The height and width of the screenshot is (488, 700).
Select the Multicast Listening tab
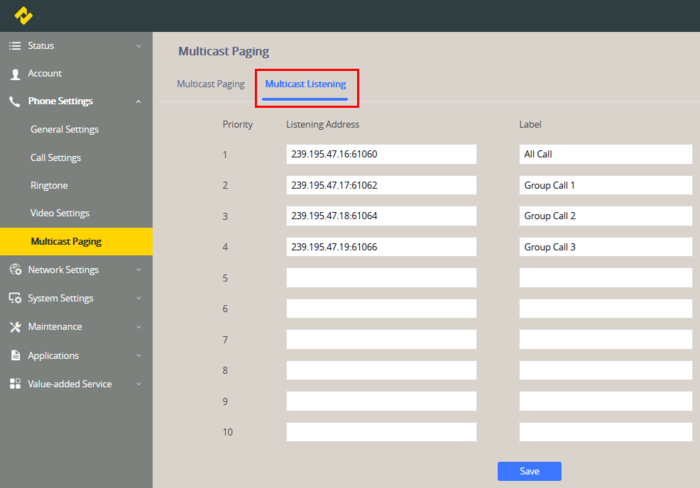pos(305,85)
